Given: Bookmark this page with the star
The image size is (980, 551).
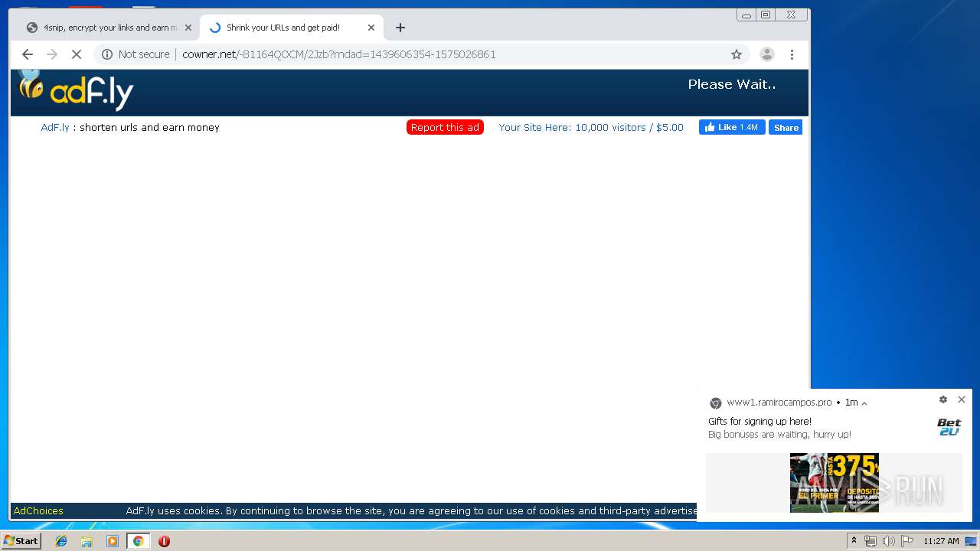Looking at the screenshot, I should click(x=737, y=54).
